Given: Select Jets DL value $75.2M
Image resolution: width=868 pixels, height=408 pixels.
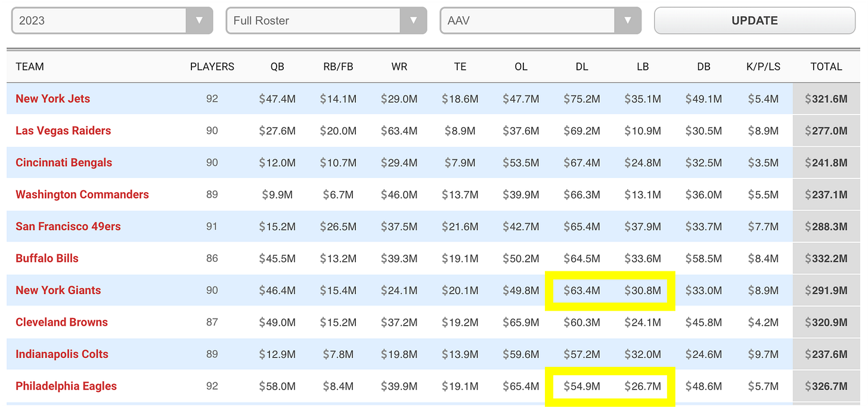Looking at the screenshot, I should 582,99.
